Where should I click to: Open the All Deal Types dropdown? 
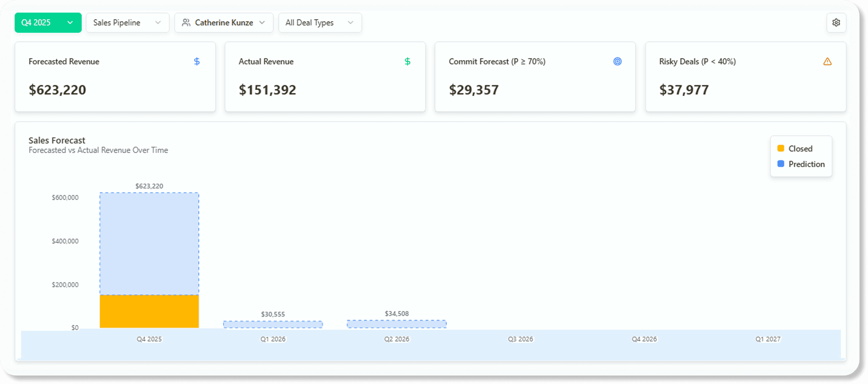[x=320, y=23]
